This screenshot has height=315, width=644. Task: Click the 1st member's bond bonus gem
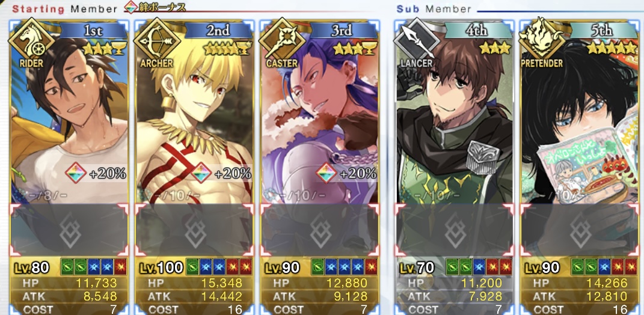point(76,173)
